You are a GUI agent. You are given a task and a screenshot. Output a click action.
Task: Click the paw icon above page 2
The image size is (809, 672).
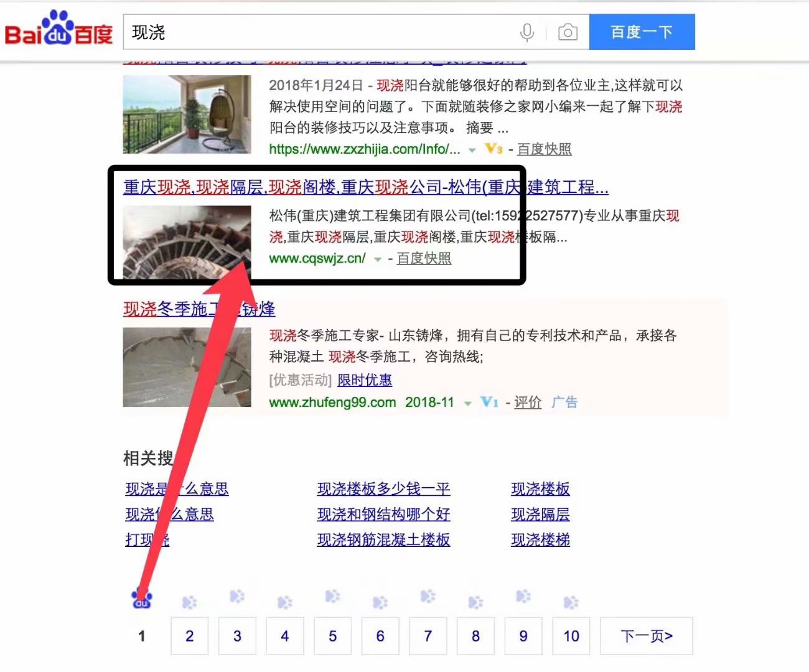click(189, 602)
